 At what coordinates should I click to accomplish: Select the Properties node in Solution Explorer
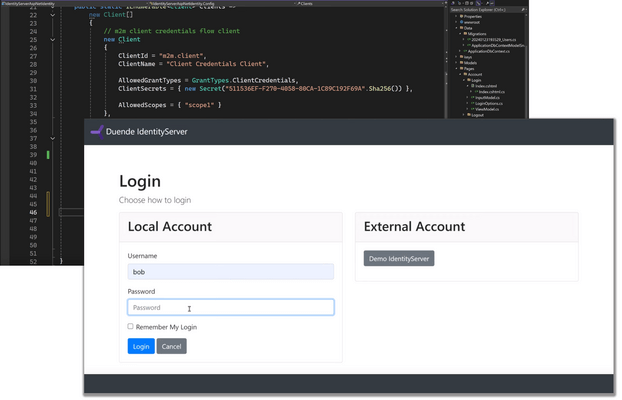[472, 17]
